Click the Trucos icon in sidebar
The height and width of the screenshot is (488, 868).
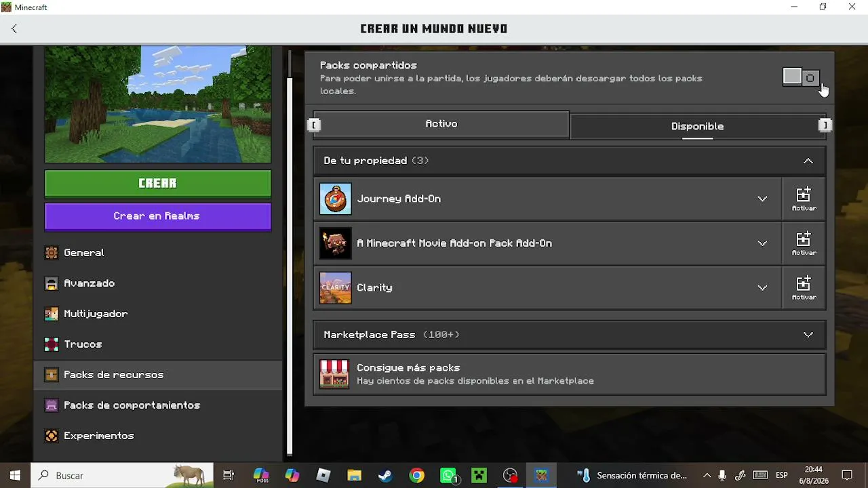[x=52, y=344]
